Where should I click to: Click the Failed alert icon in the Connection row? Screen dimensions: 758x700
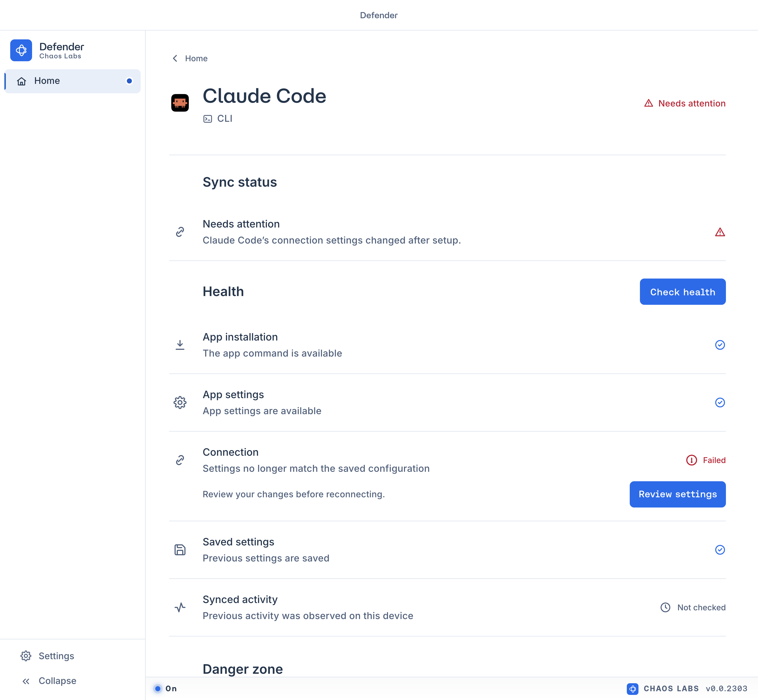(x=691, y=460)
